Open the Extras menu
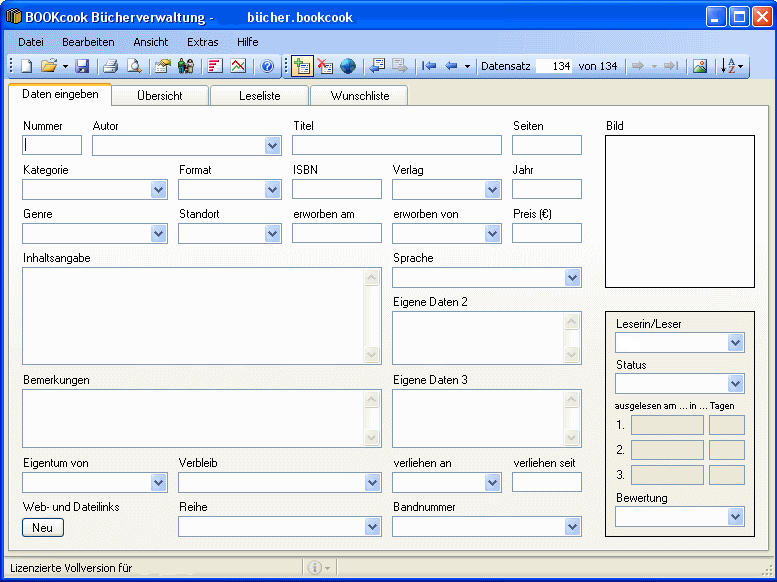 [202, 42]
